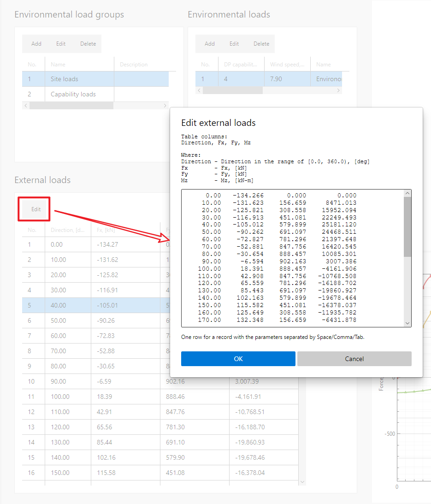Select External loads row with direction 40.00
The image size is (431, 504).
(96, 305)
